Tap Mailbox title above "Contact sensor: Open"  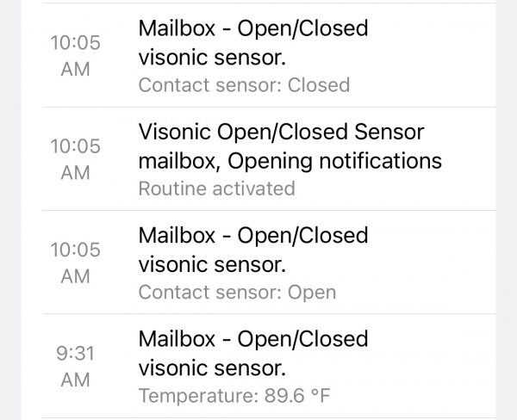[x=252, y=235]
